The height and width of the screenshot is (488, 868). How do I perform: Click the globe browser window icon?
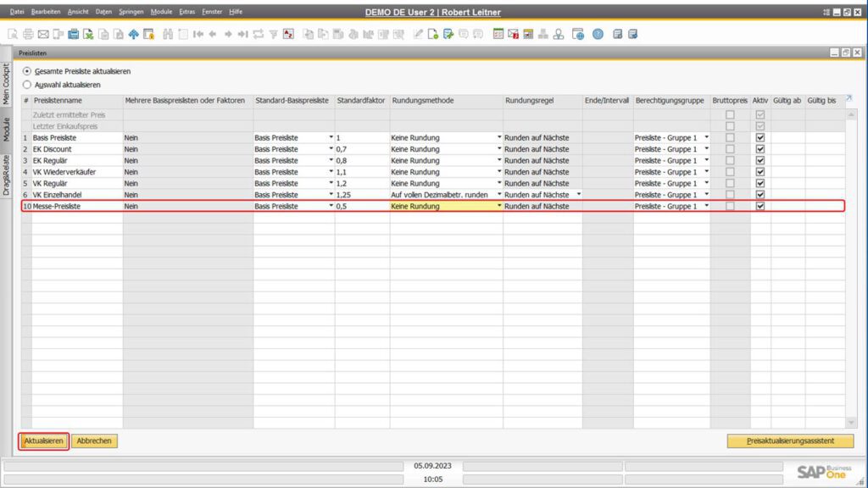pyautogui.click(x=578, y=34)
